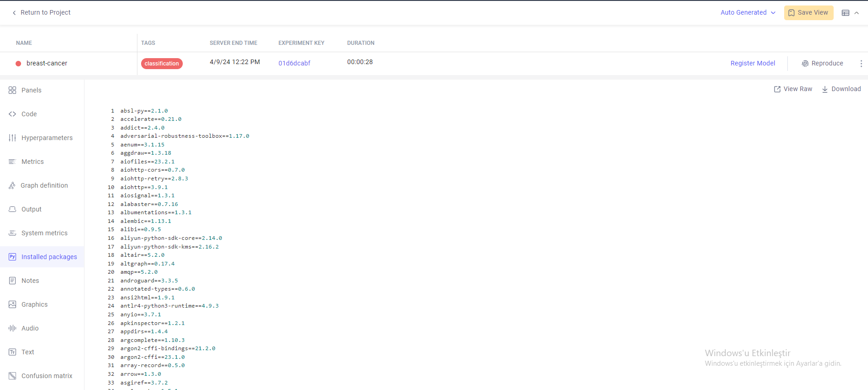Click the 4/9/24 12:22 PM end time
The width and height of the screenshot is (868, 390).
click(x=235, y=62)
